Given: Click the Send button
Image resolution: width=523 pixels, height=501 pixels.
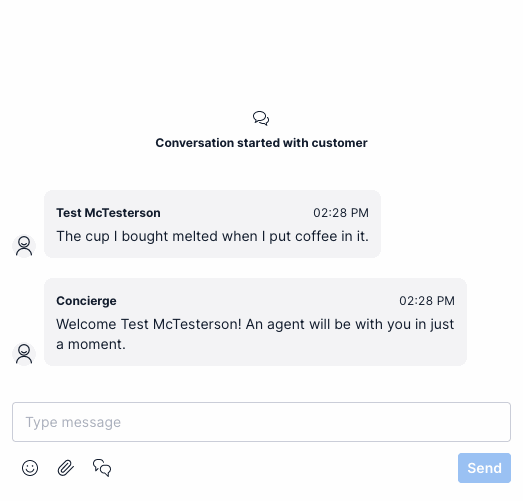Looking at the screenshot, I should coord(484,468).
